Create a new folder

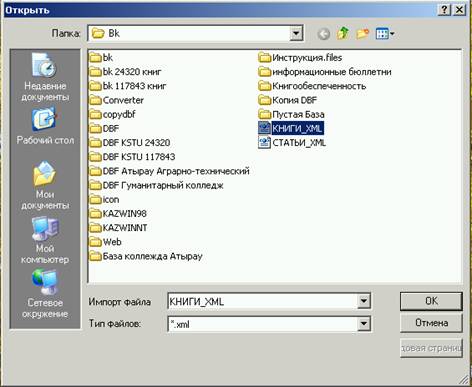[362, 33]
